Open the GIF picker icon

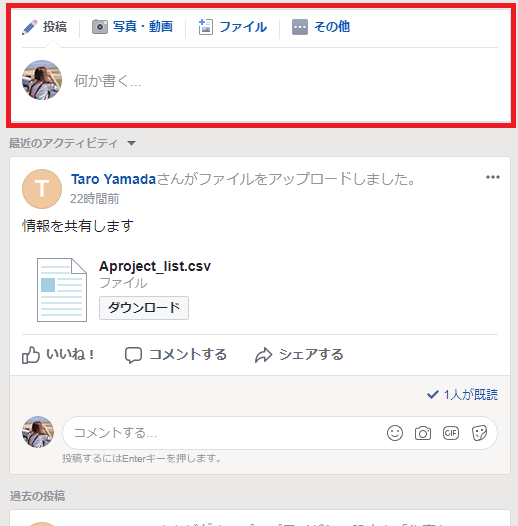[451, 433]
